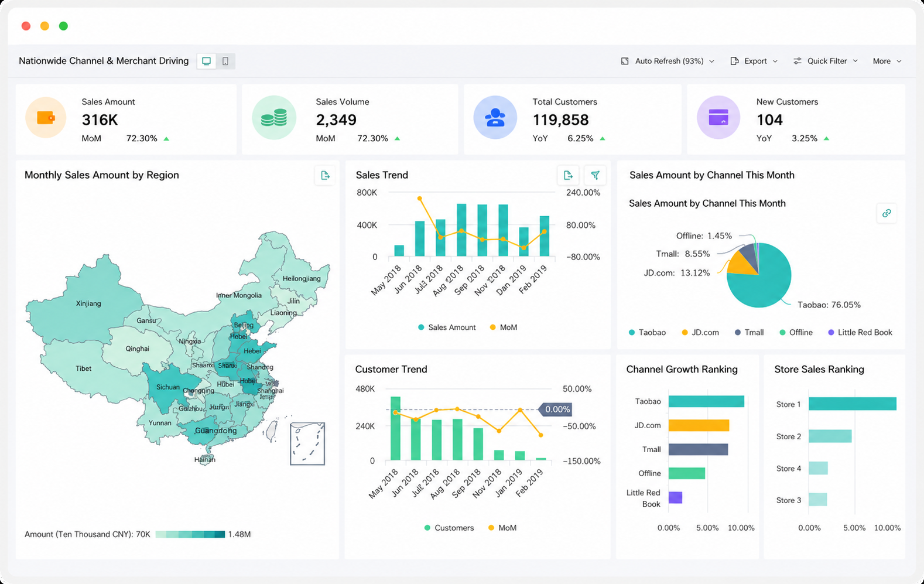Click the Total Customers person icon
924x584 pixels.
click(x=495, y=118)
